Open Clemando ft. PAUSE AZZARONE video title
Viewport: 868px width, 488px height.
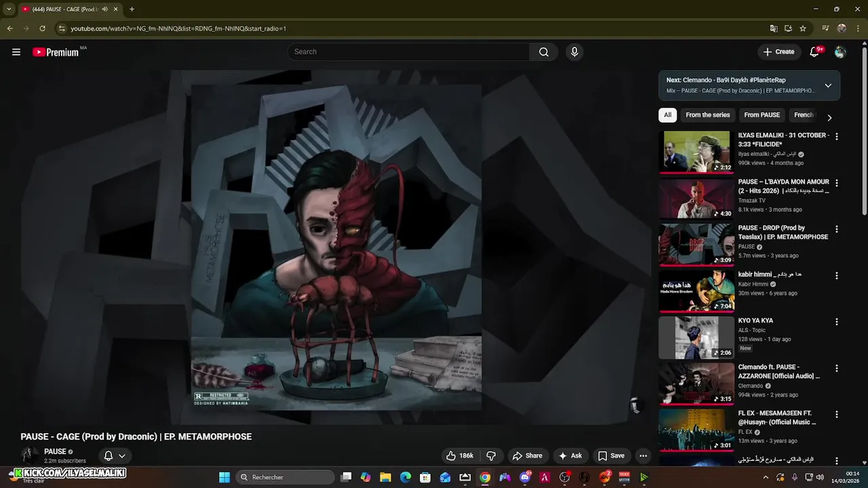[x=779, y=371]
